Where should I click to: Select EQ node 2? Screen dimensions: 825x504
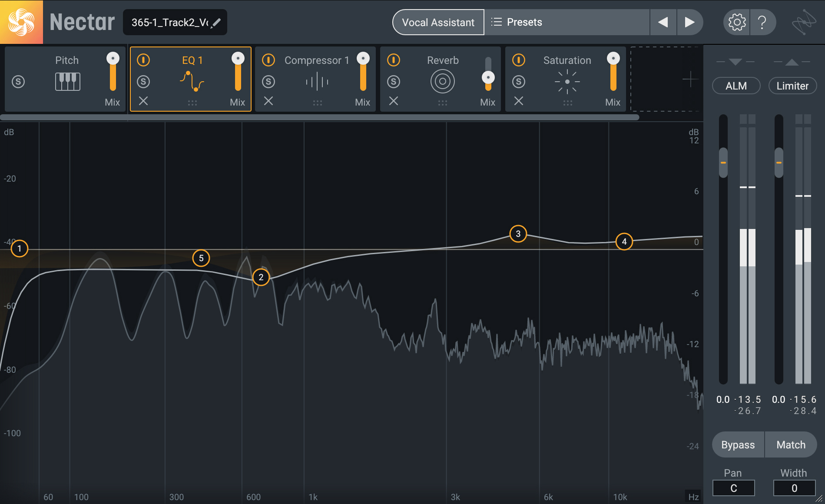[261, 277]
